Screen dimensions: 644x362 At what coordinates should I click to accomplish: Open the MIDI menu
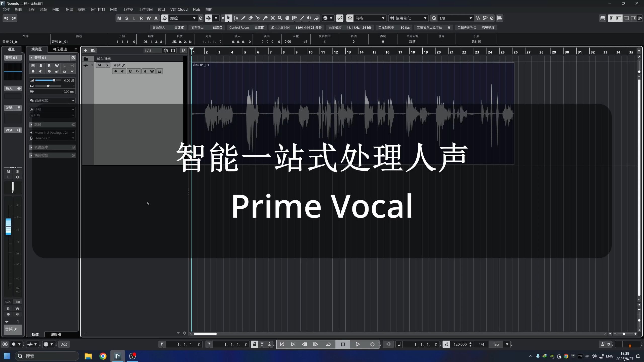56,9
